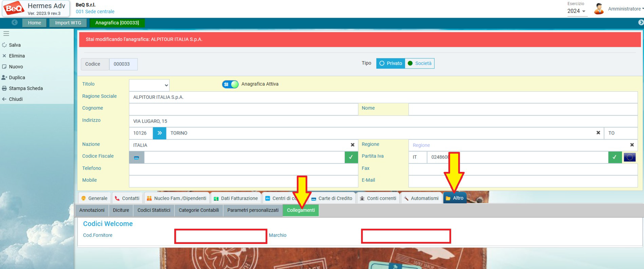Screen dimensions: 644x269
Task: Open the hamburger menu in sidebar
Action: click(6, 34)
